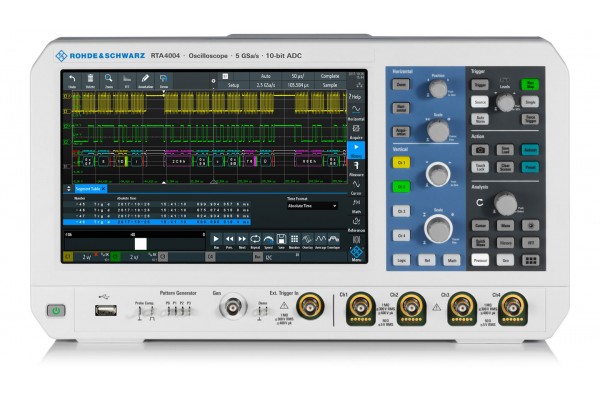Tap the on-screen Setup button
Image resolution: width=600 pixels, height=400 pixels.
tap(233, 85)
